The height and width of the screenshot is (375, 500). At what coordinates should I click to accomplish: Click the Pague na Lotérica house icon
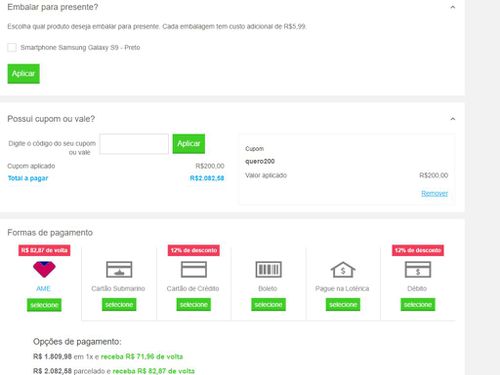(343, 270)
